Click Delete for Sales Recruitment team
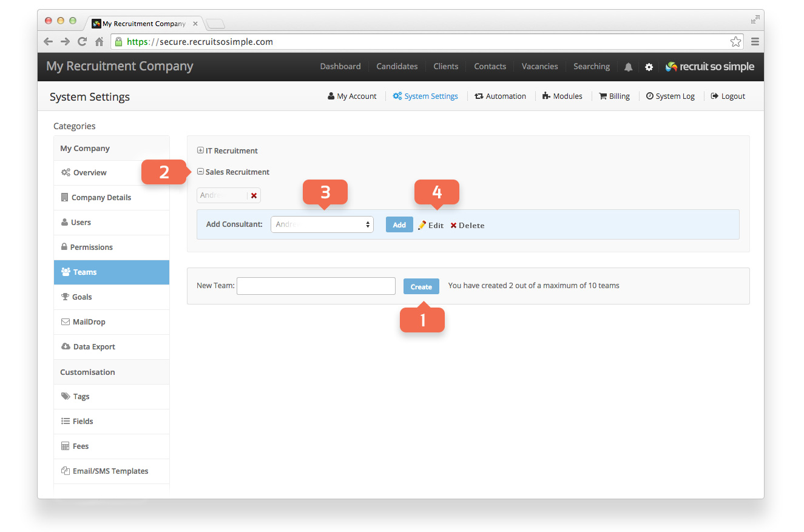804x532 pixels. point(467,226)
